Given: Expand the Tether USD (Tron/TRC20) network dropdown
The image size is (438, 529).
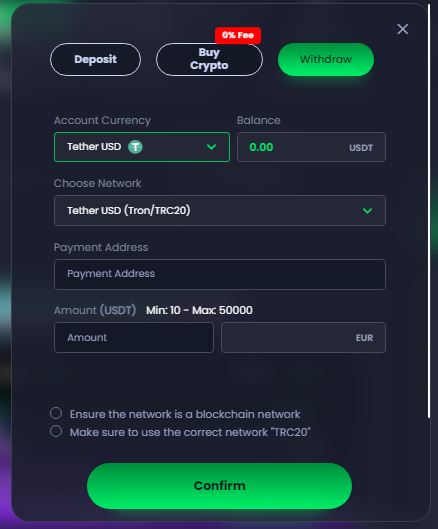Looking at the screenshot, I should pyautogui.click(x=220, y=211).
